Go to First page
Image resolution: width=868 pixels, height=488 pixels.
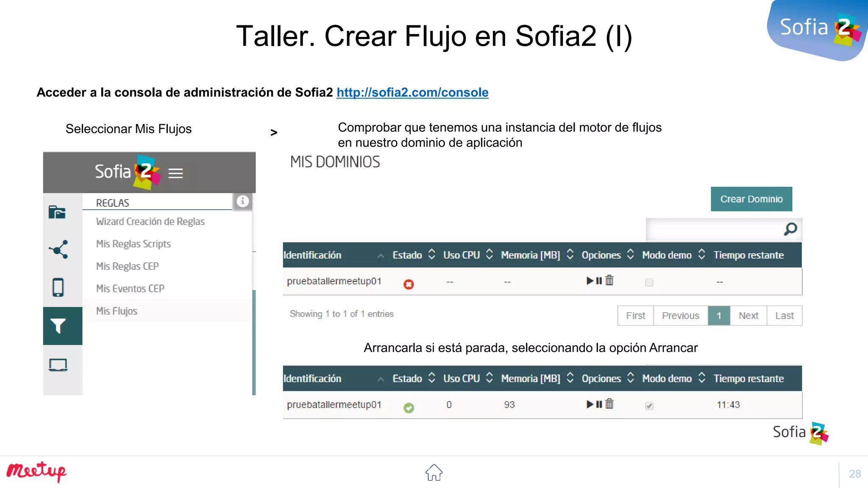click(x=635, y=316)
